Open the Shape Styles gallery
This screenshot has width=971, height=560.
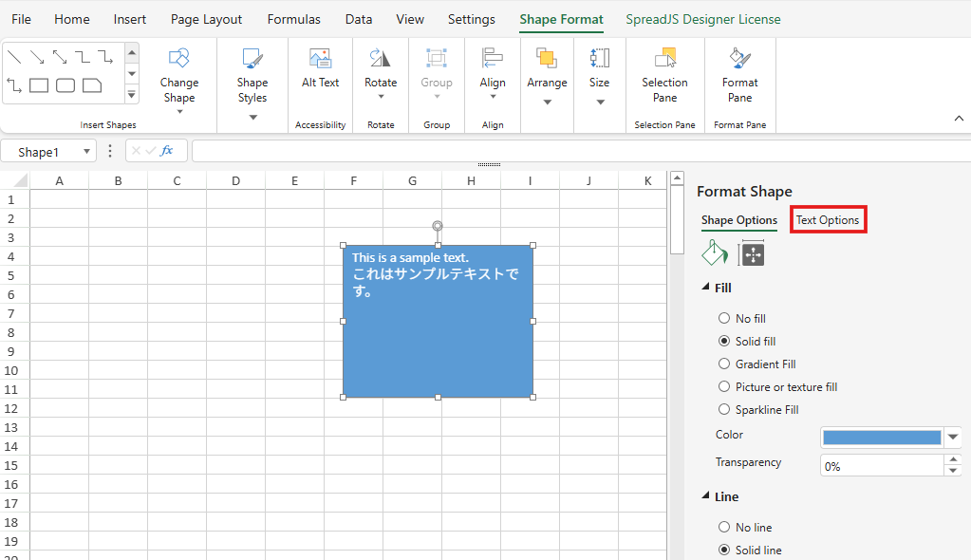[x=252, y=84]
